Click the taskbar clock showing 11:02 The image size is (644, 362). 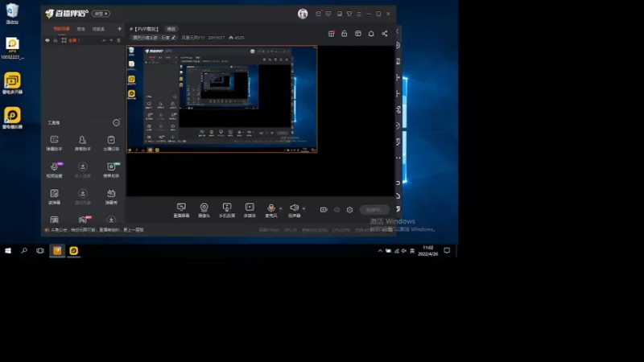tap(428, 251)
